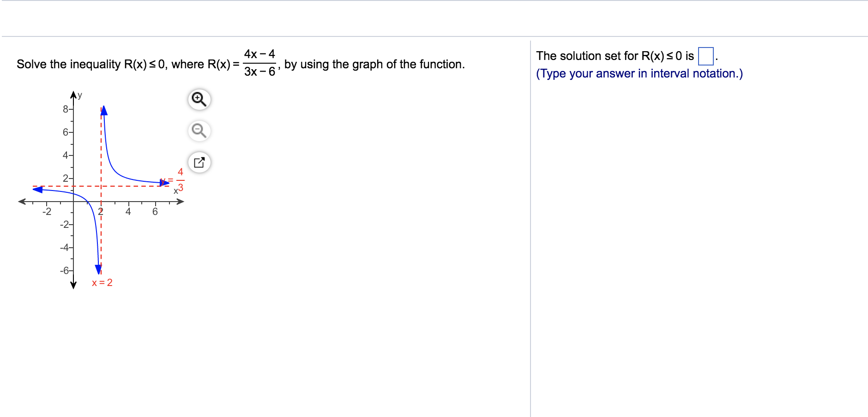868x417 pixels.
Task: Click the blue right-pointing arrow of the curve
Action: [164, 183]
